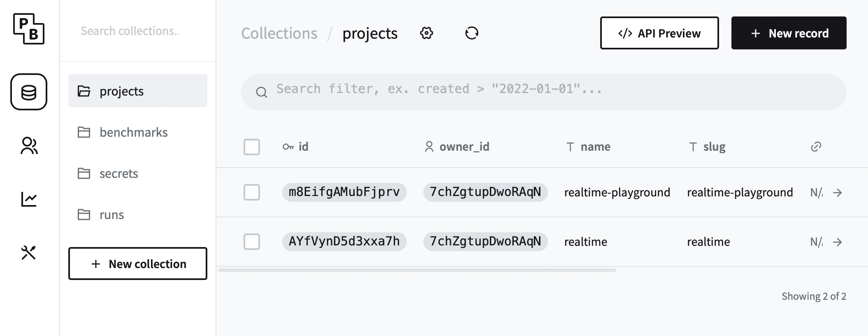This screenshot has width=868, height=336.
Task: Click the search filter magnifier icon
Action: (x=262, y=92)
